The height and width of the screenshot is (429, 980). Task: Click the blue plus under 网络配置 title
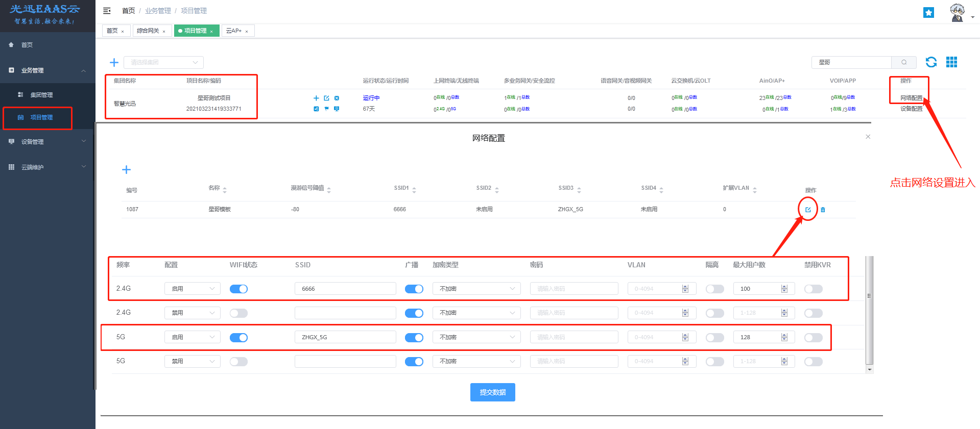point(126,170)
